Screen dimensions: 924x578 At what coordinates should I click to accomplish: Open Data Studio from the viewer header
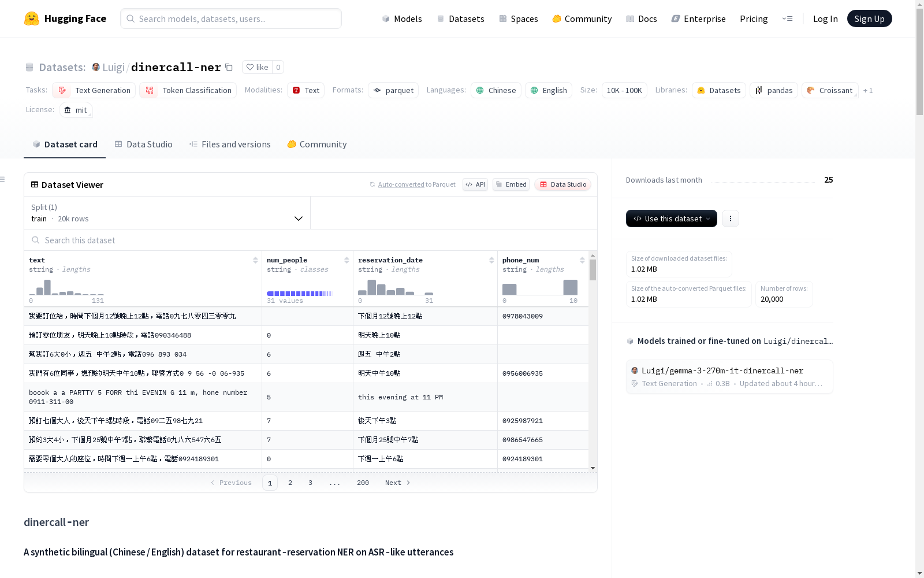point(563,184)
